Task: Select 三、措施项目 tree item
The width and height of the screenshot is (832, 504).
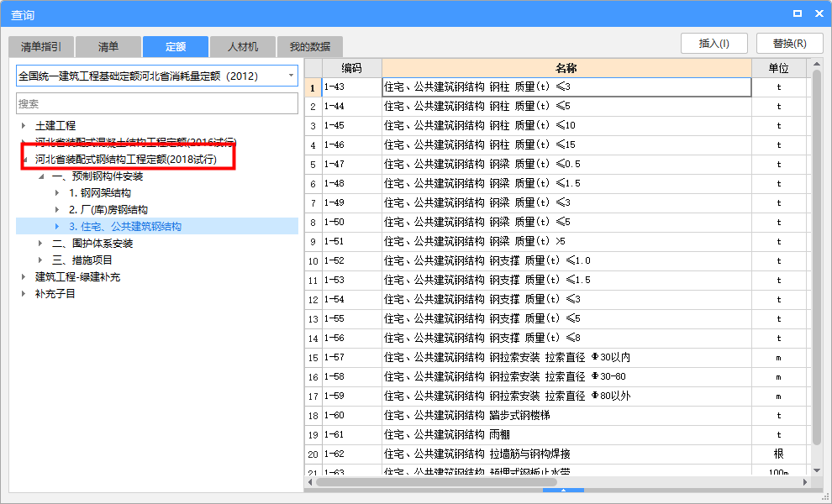Action: (x=82, y=260)
